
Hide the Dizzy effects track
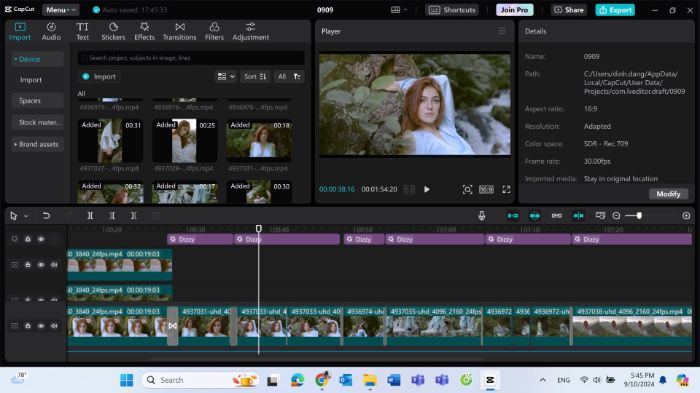(41, 239)
